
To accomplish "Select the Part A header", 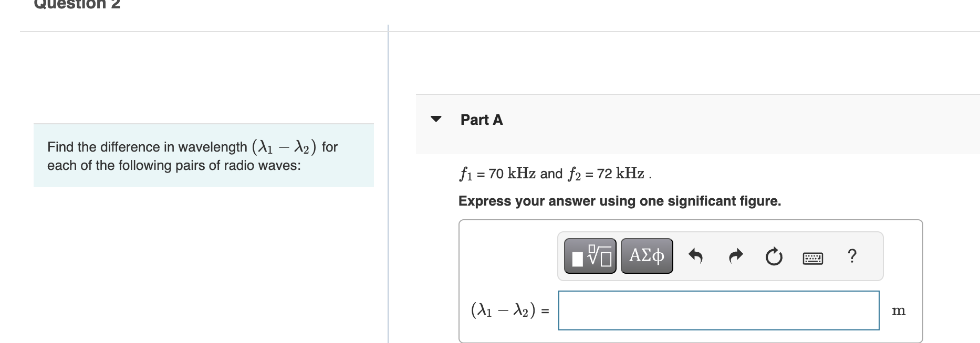I will (x=481, y=119).
